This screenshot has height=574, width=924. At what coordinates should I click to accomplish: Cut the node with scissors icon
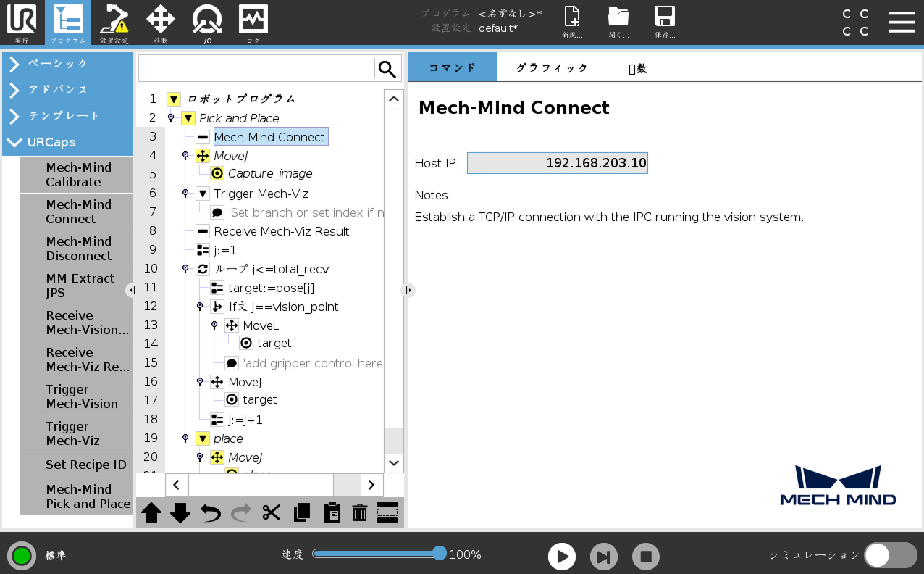[x=272, y=513]
